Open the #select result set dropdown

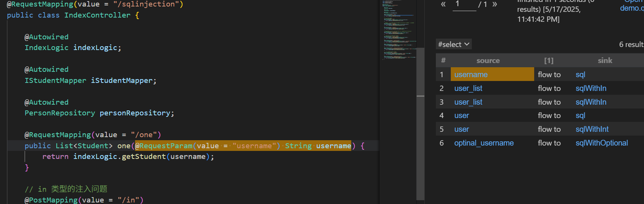[454, 44]
